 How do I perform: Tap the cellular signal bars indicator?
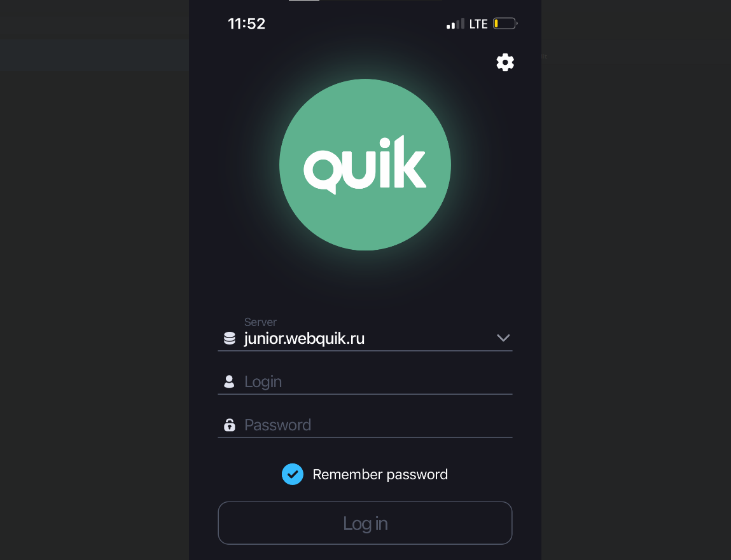coord(456,24)
